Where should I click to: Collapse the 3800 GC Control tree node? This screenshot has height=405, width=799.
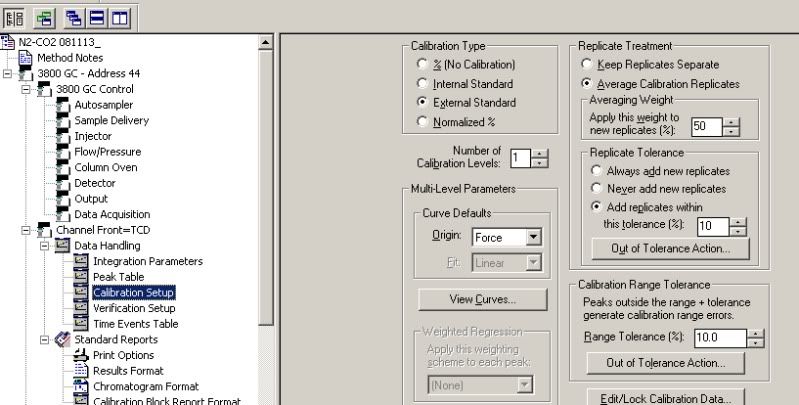click(27, 89)
